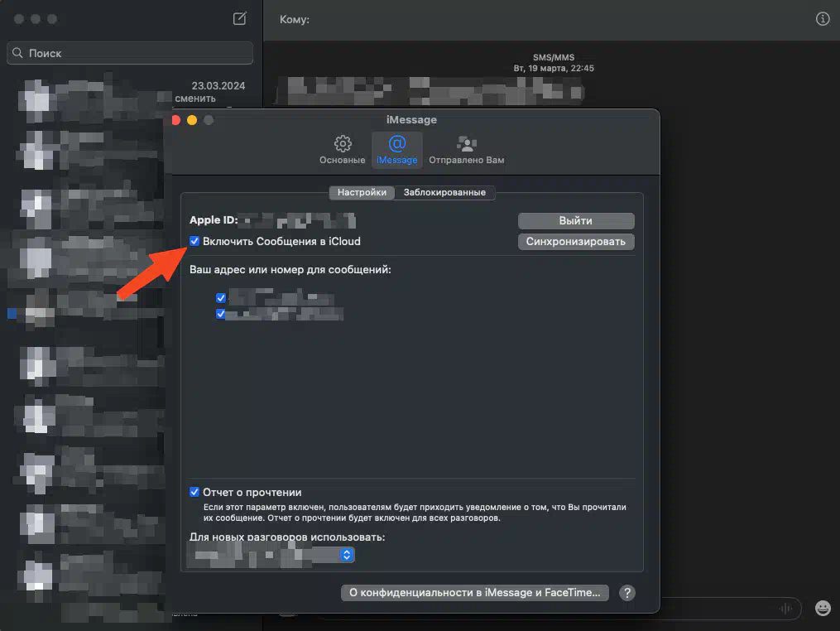Toggle first address checkbox for messages
The image size is (840, 631).
click(x=221, y=297)
